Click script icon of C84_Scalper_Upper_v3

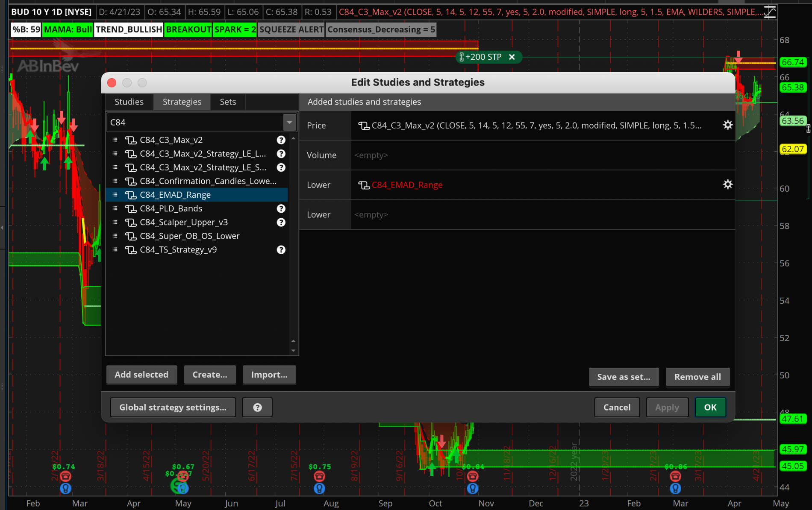click(x=130, y=223)
